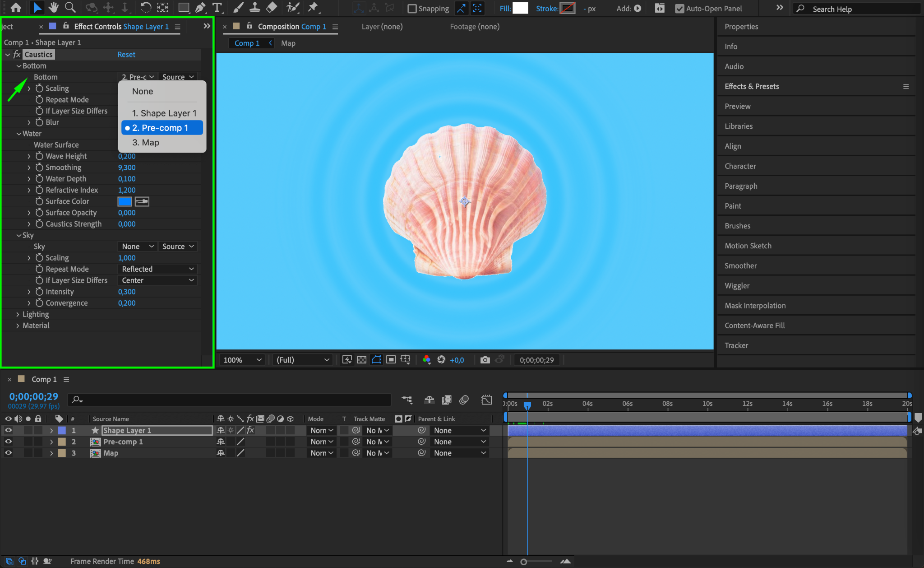Choose '3. Map' from layer menu
This screenshot has width=924, height=568.
[146, 143]
